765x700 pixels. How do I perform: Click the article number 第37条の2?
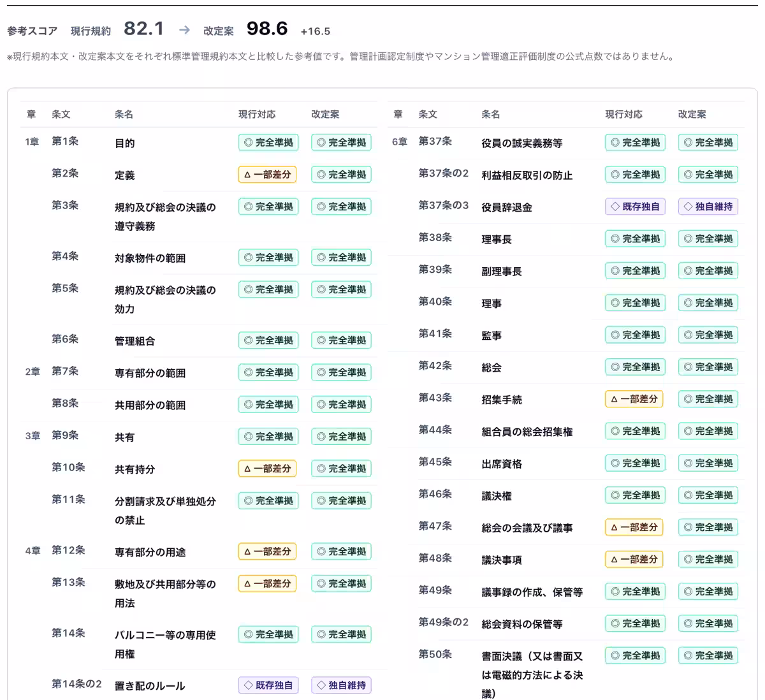pyautogui.click(x=443, y=173)
